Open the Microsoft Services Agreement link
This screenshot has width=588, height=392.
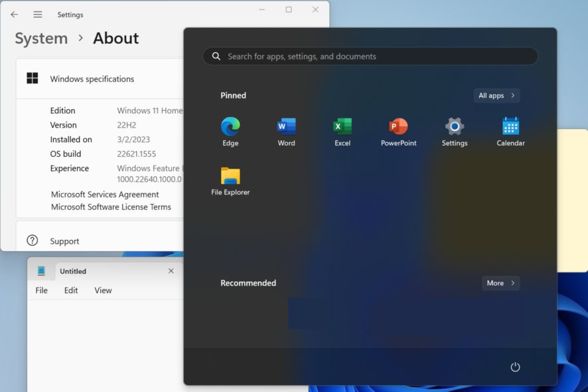105,194
